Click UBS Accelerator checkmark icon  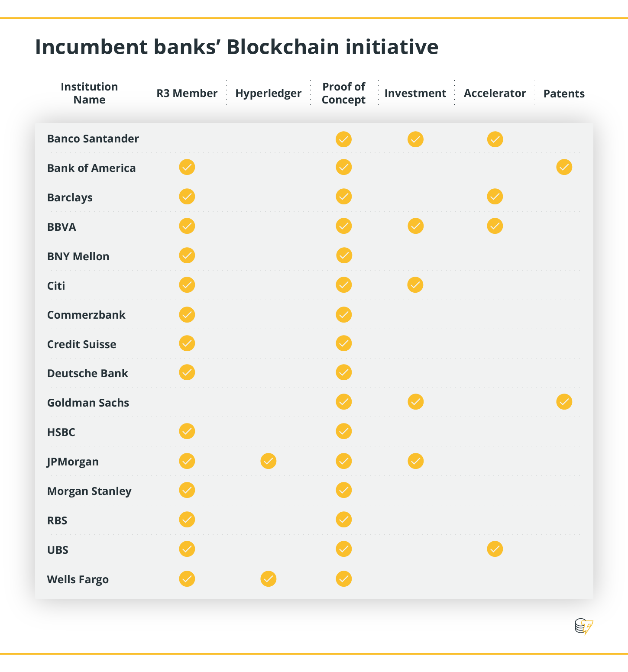[x=495, y=549]
